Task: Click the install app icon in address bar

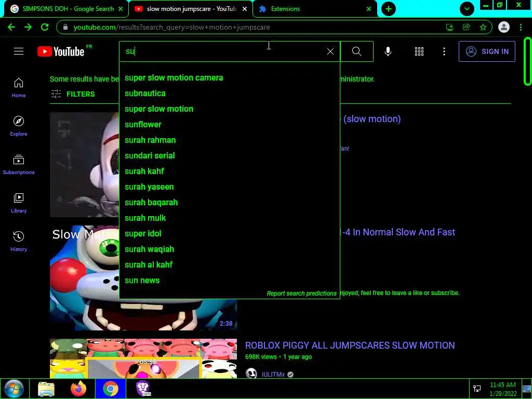Action: [449, 27]
